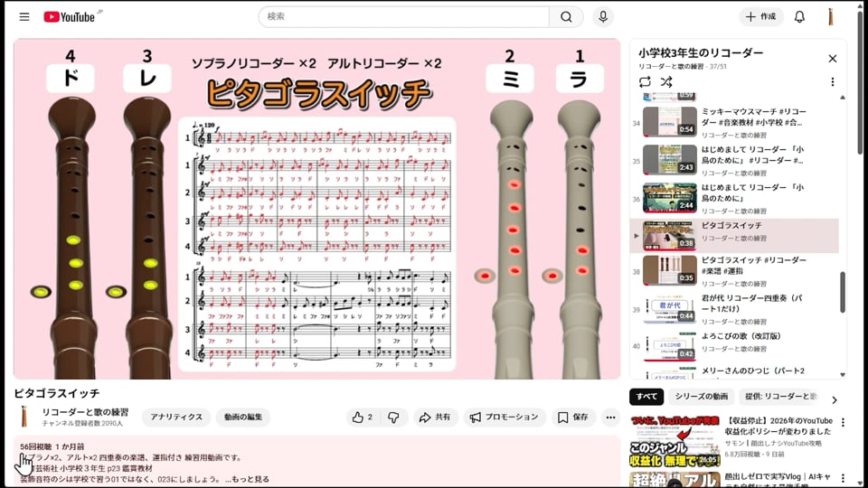Open recommended video 収益停止 2026年のYouTube
Image resolution: width=868 pixels, height=488 pixels.
click(x=778, y=426)
